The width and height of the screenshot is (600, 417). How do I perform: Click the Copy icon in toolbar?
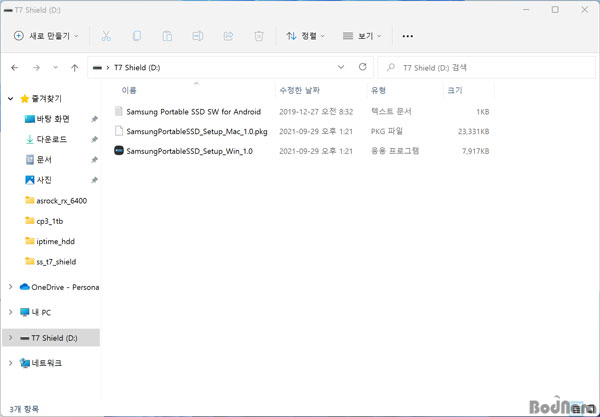(137, 36)
